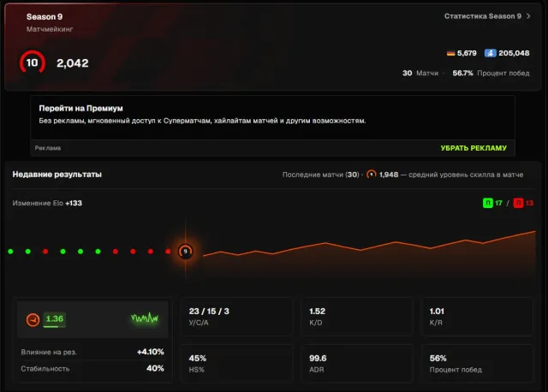Select the country rank value 5,679
Viewport: 548px width, 392px height.
467,53
